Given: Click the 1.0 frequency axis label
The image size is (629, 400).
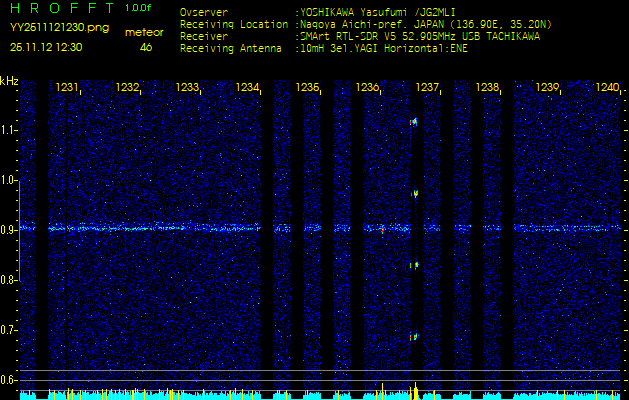Looking at the screenshot, I should click(8, 180).
